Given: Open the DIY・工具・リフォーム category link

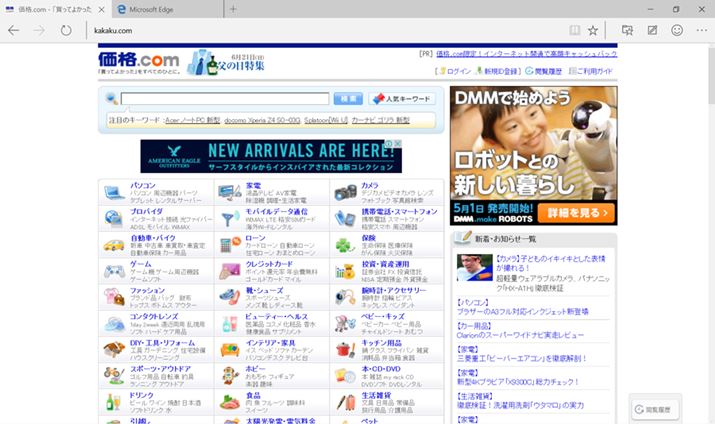Looking at the screenshot, I should pyautogui.click(x=162, y=342).
